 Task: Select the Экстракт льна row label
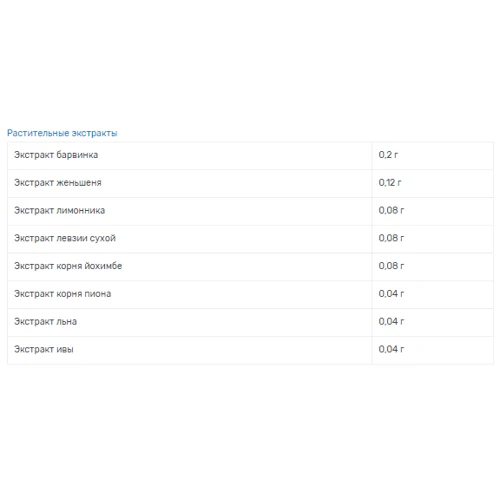point(45,322)
